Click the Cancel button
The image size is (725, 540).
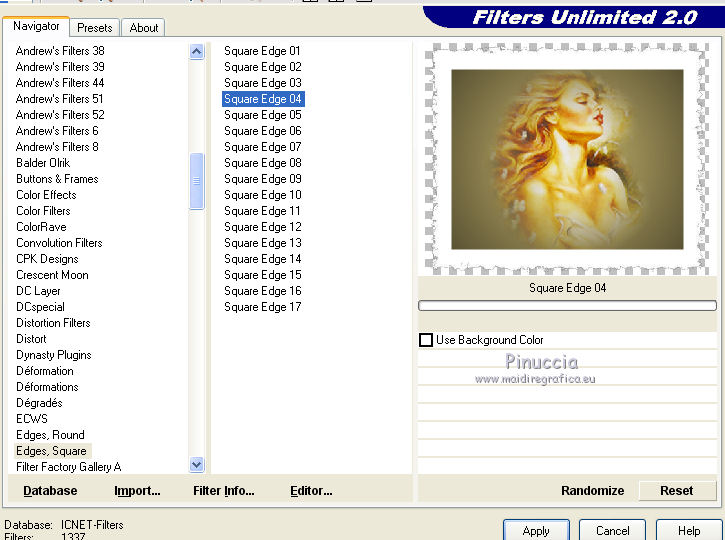point(612,530)
